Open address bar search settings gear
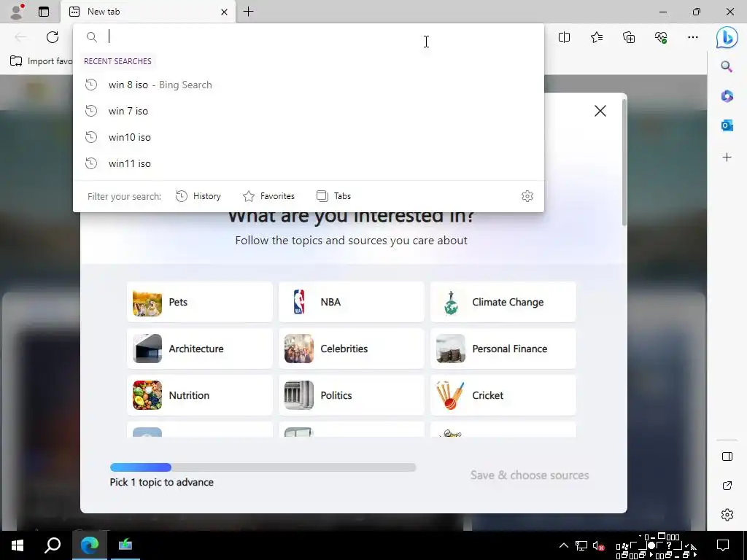 click(527, 196)
